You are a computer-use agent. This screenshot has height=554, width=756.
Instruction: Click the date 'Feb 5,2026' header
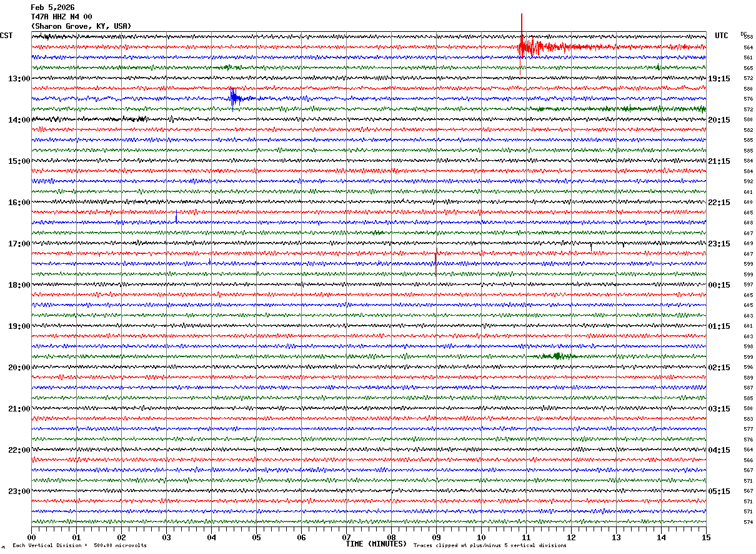[x=52, y=8]
